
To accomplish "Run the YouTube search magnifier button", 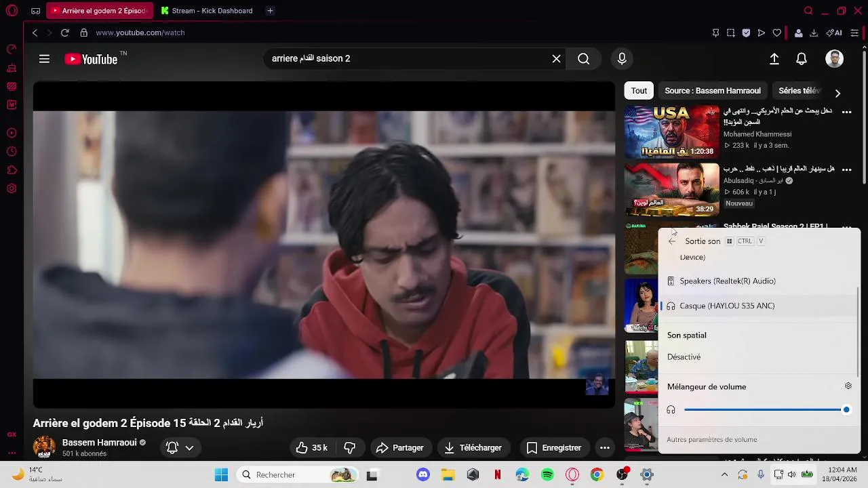I will click(583, 59).
